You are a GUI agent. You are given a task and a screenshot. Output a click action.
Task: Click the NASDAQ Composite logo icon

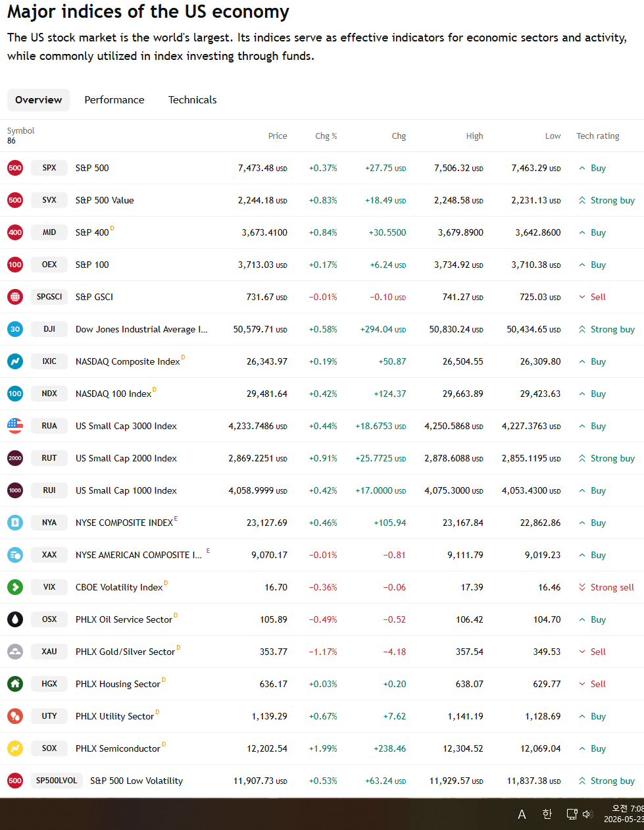pos(15,361)
